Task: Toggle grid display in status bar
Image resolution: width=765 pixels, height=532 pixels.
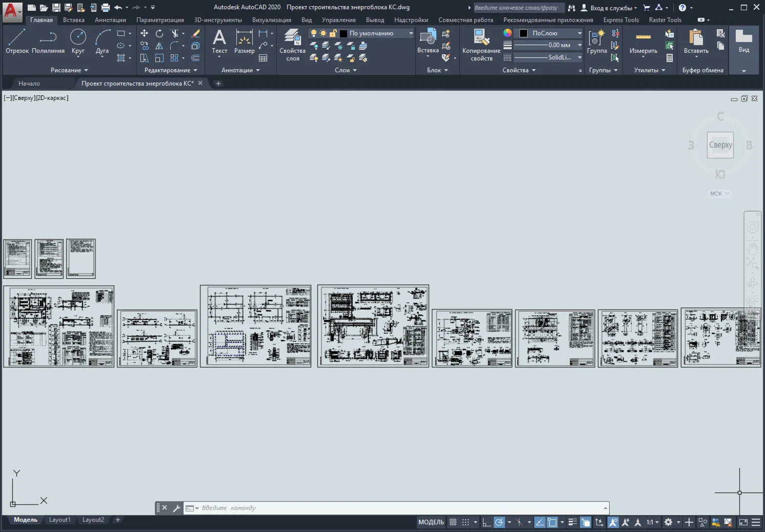Action: (x=453, y=522)
